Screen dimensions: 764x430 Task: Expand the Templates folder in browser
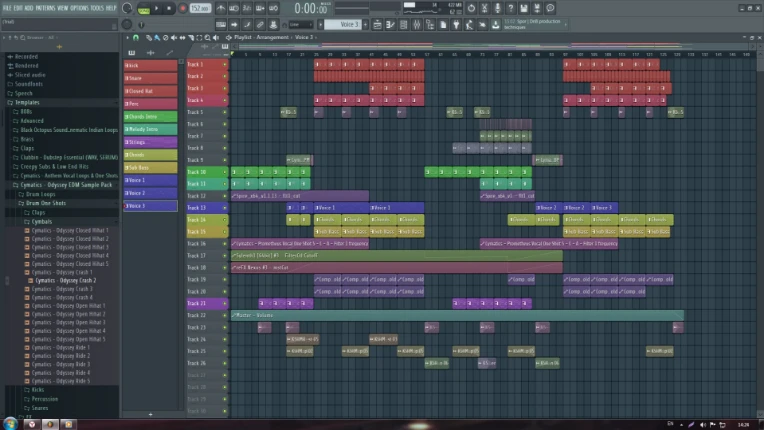(x=27, y=102)
